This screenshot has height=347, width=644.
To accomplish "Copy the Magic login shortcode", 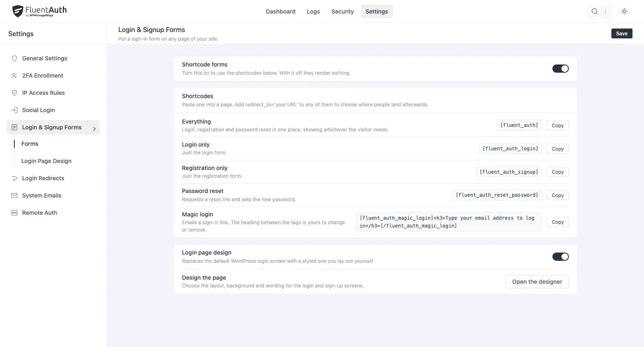I will (557, 222).
